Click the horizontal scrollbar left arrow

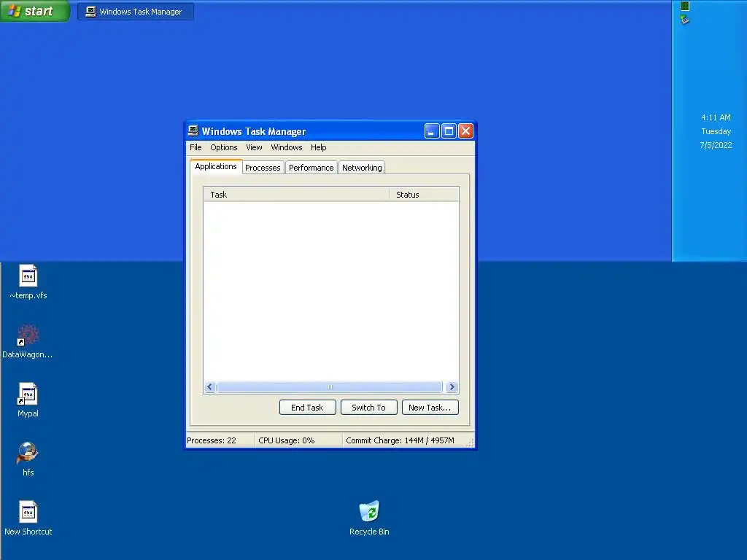pos(210,386)
